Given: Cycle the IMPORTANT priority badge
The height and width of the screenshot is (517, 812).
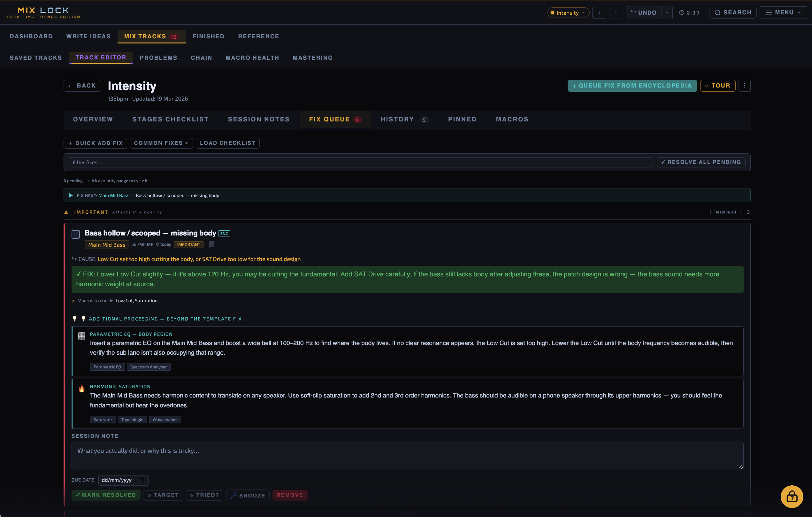Looking at the screenshot, I should [188, 244].
